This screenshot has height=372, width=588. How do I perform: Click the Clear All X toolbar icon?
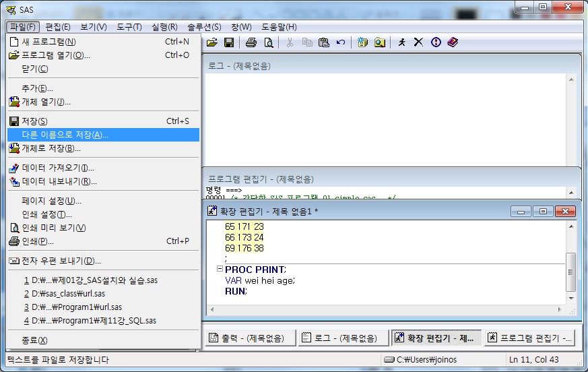click(418, 42)
